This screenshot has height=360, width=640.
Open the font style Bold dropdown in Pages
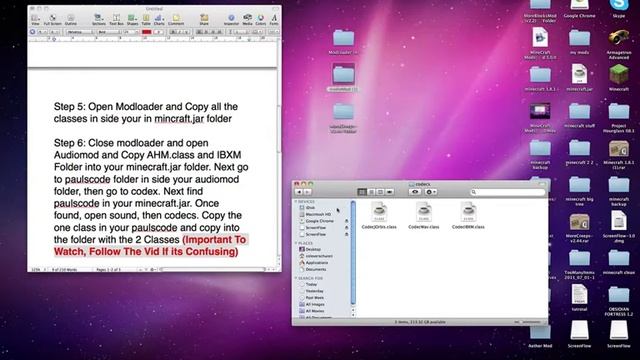click(109, 32)
